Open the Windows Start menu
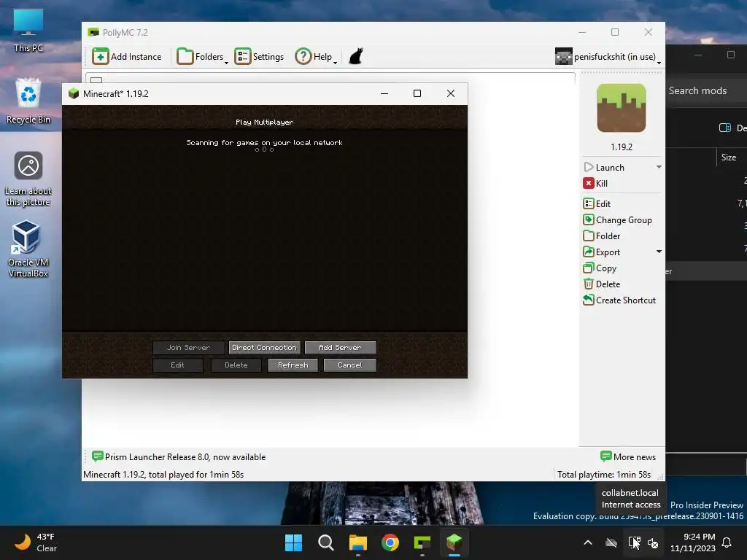The width and height of the screenshot is (747, 560). (x=293, y=542)
